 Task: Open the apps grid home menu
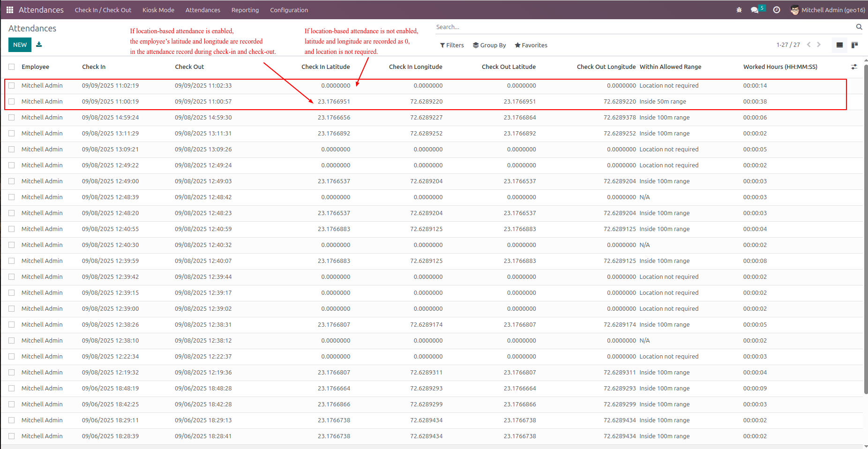[10, 10]
